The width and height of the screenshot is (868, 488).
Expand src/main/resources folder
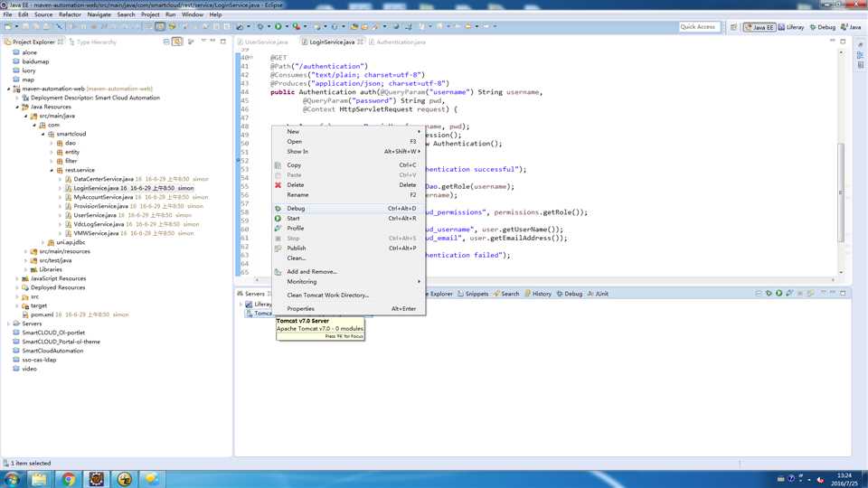pos(25,251)
